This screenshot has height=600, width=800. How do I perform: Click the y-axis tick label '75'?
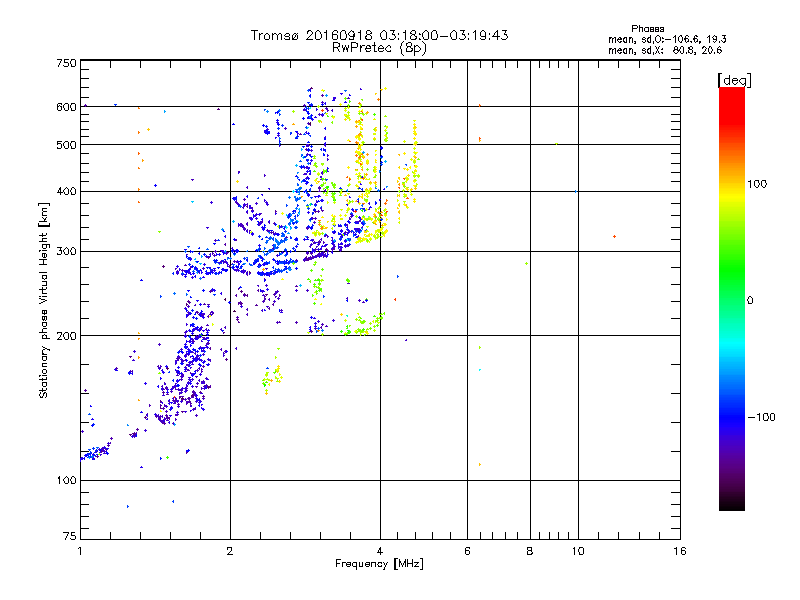coord(70,536)
